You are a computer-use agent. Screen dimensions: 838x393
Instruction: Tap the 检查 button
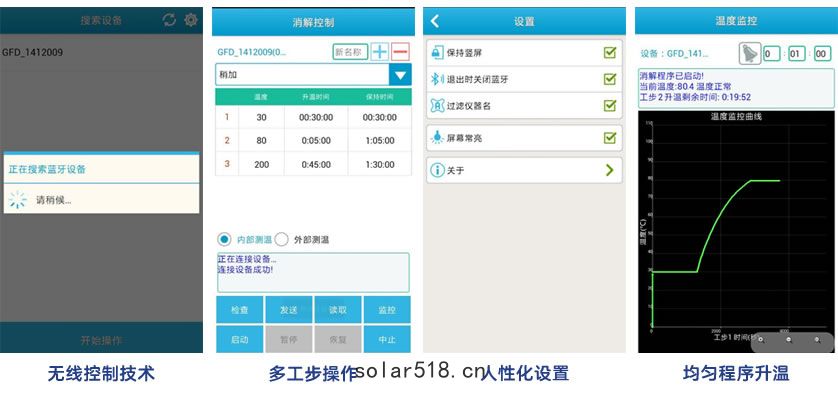pyautogui.click(x=239, y=310)
